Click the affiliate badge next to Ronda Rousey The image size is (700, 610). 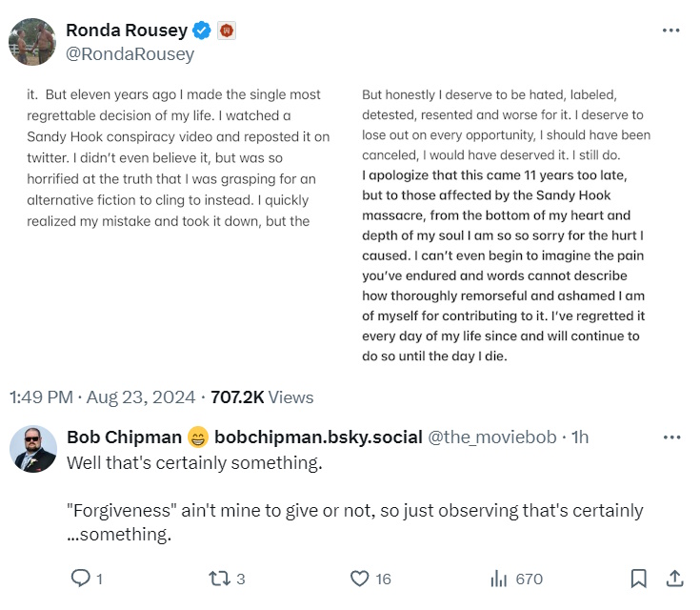coord(227,30)
